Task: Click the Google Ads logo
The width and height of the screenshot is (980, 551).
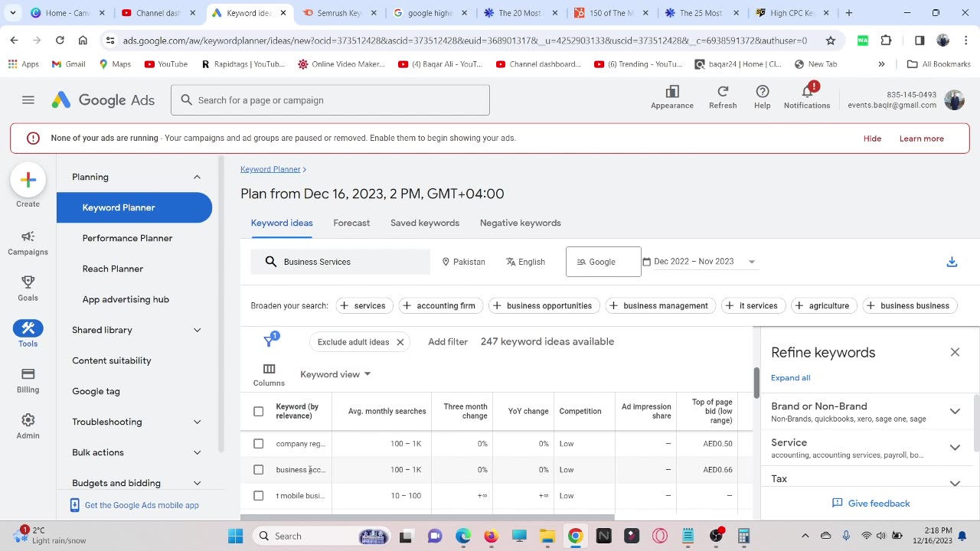Action: click(103, 100)
